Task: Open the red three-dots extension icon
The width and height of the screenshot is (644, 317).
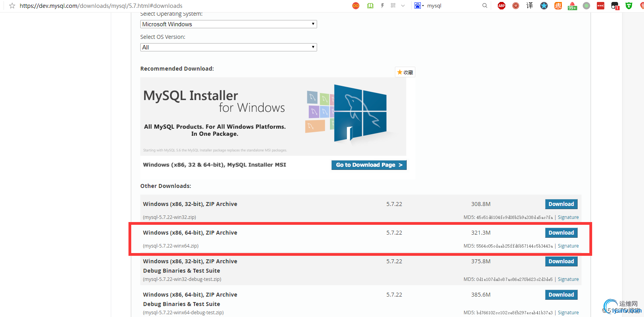Action: pyautogui.click(x=600, y=5)
